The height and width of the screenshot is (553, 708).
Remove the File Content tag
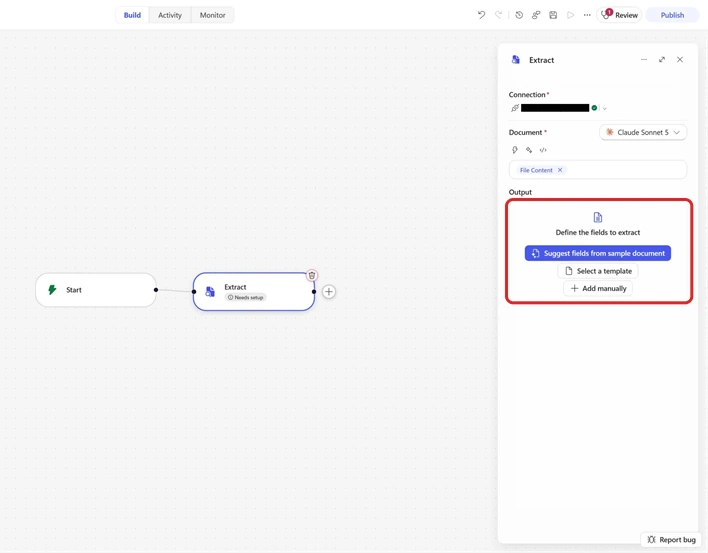coord(560,170)
